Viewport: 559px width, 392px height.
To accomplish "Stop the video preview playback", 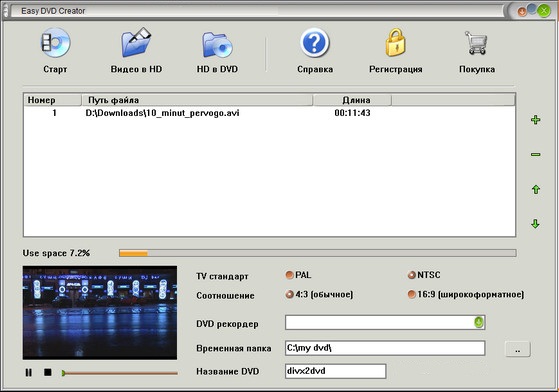I will coord(48,372).
